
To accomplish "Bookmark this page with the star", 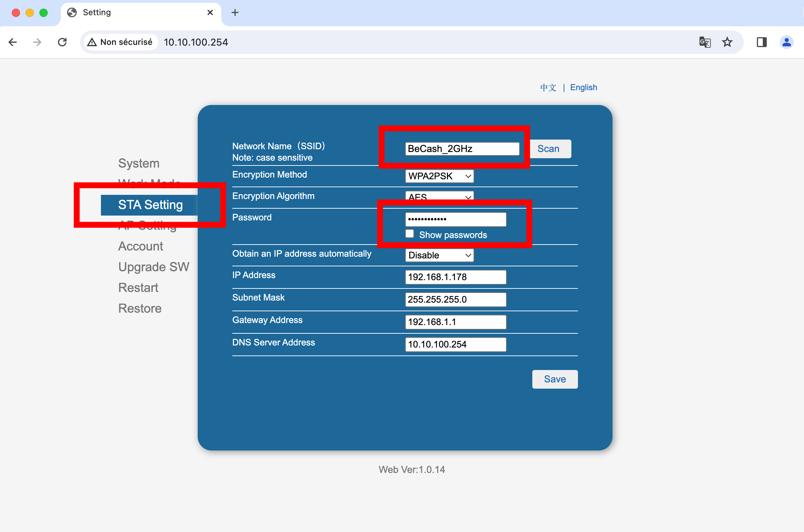I will click(x=727, y=42).
